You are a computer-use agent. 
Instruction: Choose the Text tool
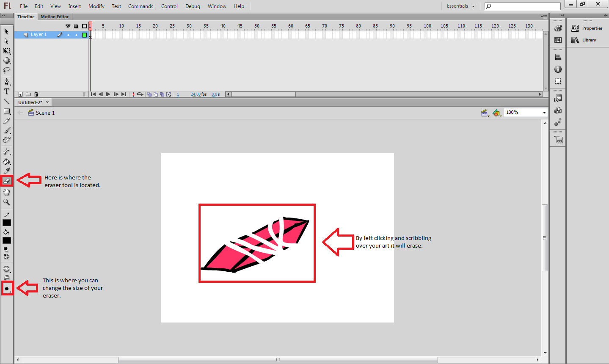pos(7,91)
